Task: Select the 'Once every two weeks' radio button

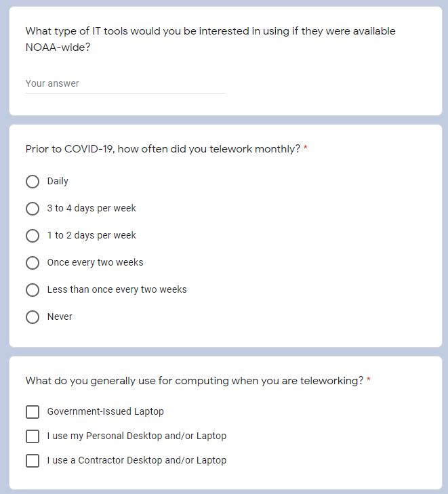Action: (33, 263)
